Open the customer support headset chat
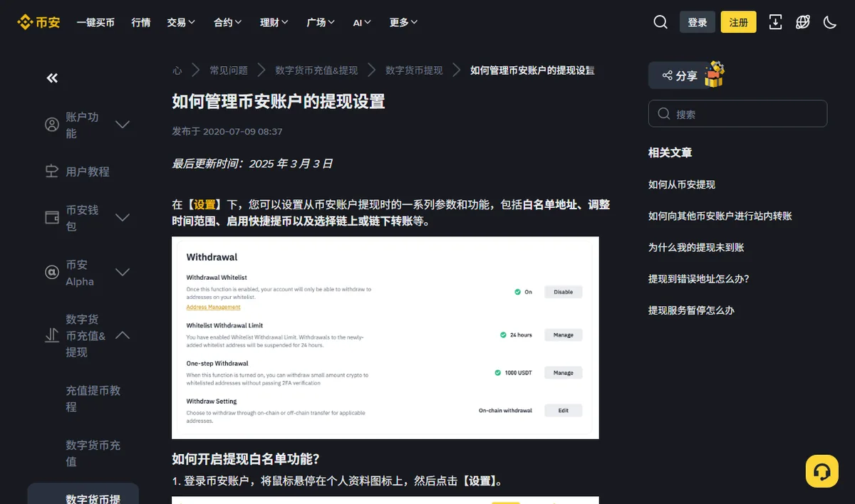Viewport: 855px width, 504px height. [x=822, y=471]
